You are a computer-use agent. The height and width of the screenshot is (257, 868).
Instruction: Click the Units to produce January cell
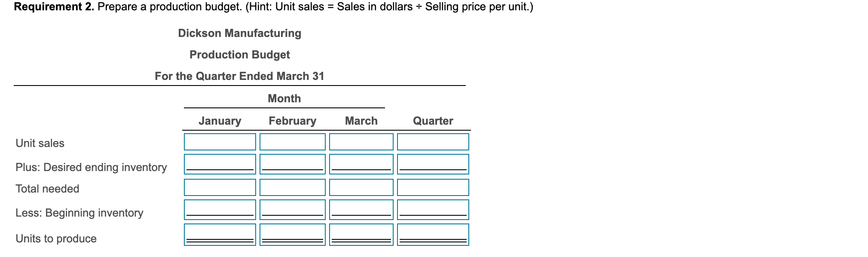coord(220,234)
